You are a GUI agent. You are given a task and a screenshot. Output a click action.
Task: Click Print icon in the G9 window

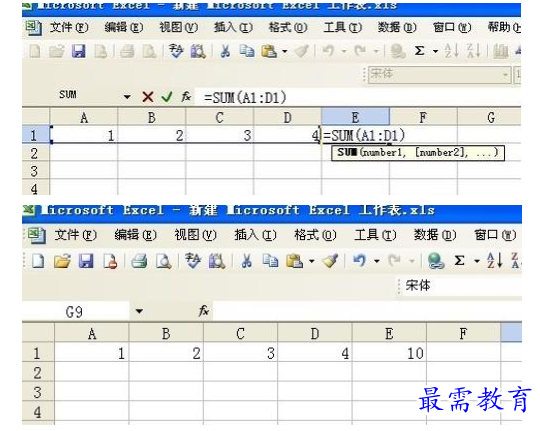pyautogui.click(x=139, y=261)
